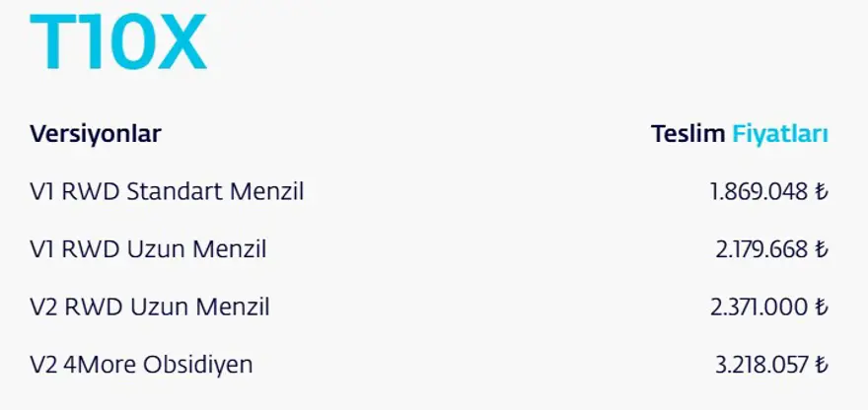Click V2 in the 4More Obsidiyen row
The image size is (868, 410).
43,366
